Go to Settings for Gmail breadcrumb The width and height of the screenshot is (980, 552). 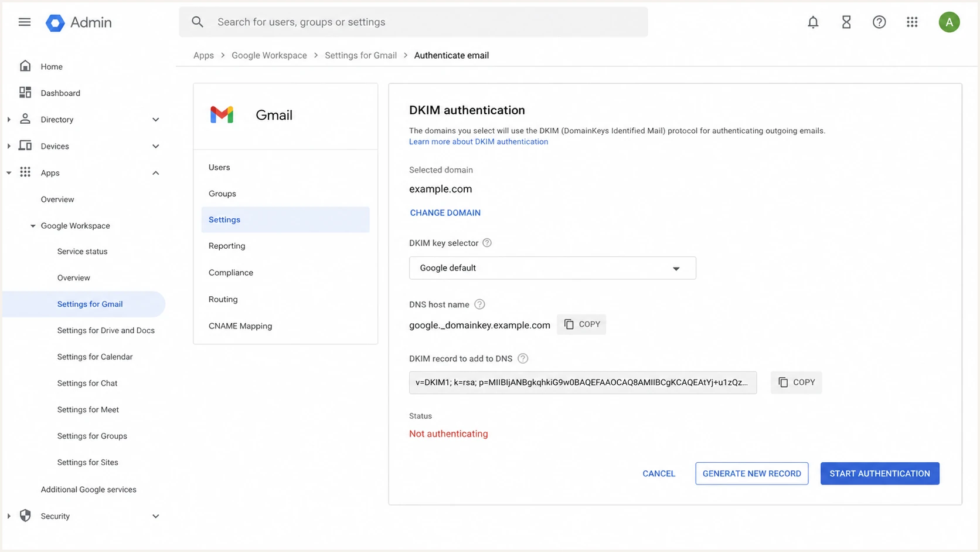click(x=360, y=55)
